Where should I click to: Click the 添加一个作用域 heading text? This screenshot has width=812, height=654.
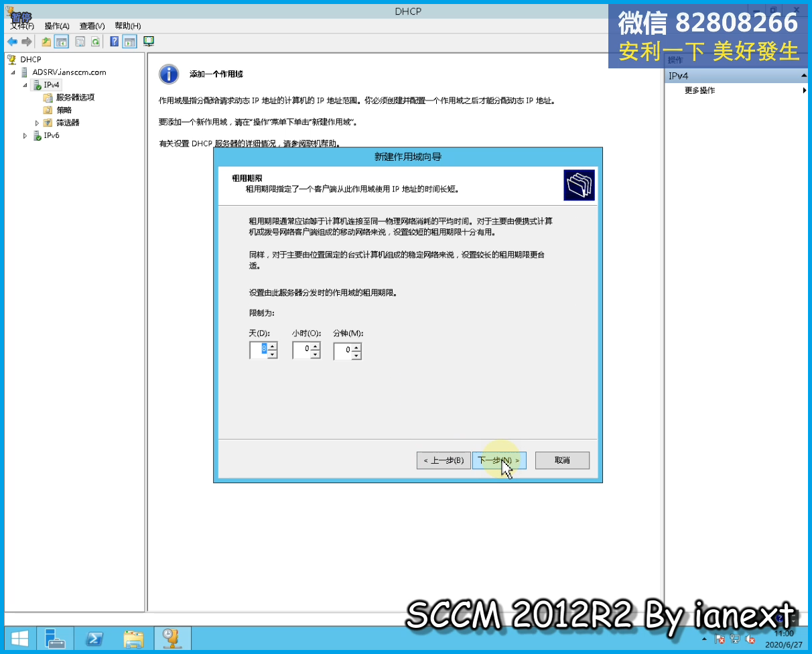(216, 74)
